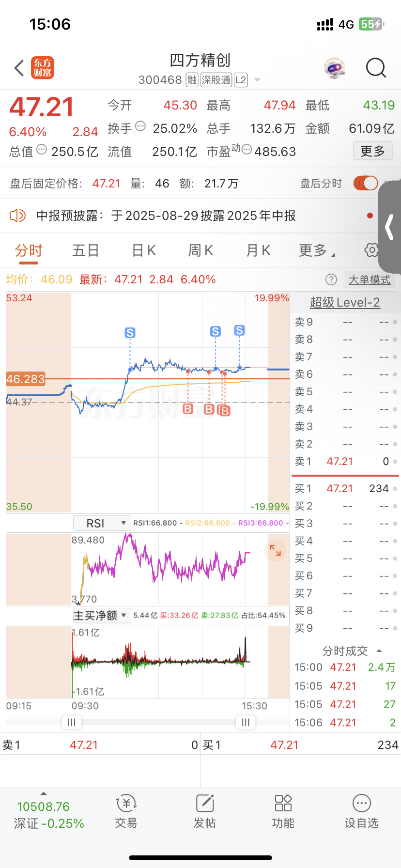This screenshot has width=401, height=868.
Task: Tap the red notification dot
Action: (370, 216)
